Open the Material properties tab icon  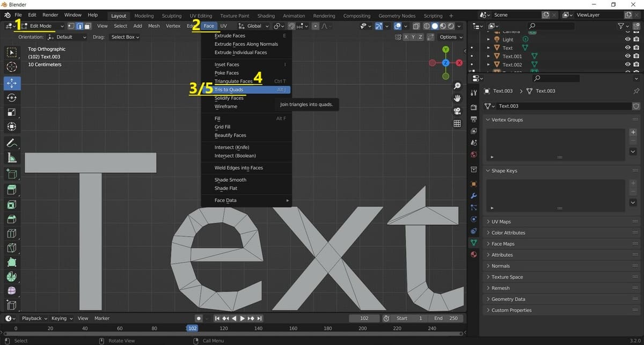tap(473, 254)
